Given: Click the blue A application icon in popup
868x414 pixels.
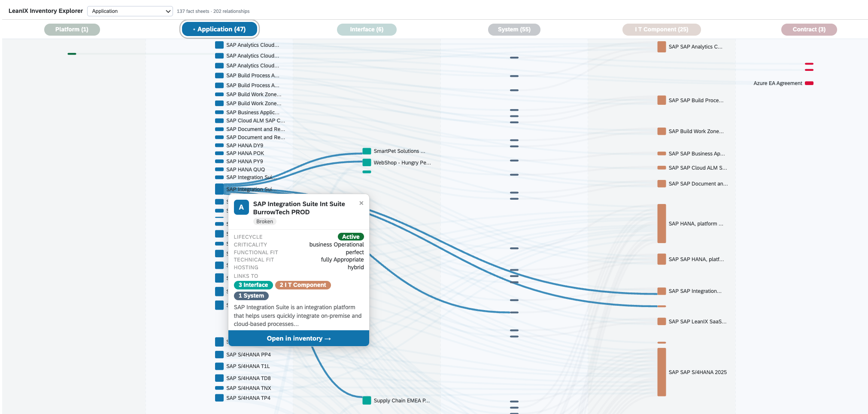Looking at the screenshot, I should click(241, 207).
